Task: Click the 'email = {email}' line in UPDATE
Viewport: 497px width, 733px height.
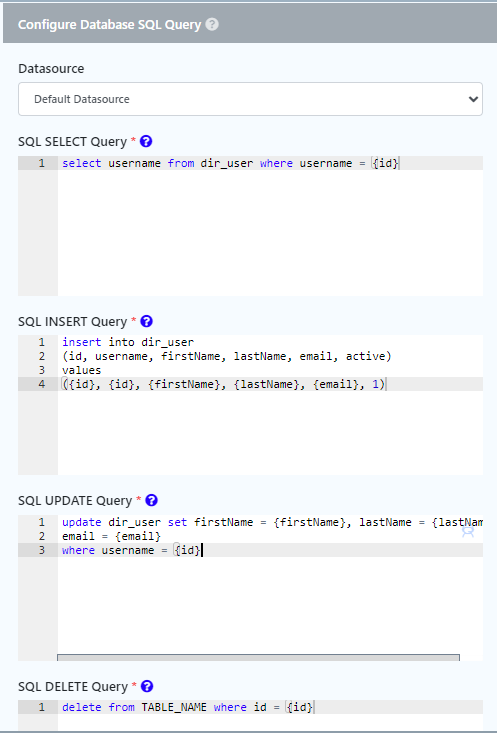Action: (111, 536)
